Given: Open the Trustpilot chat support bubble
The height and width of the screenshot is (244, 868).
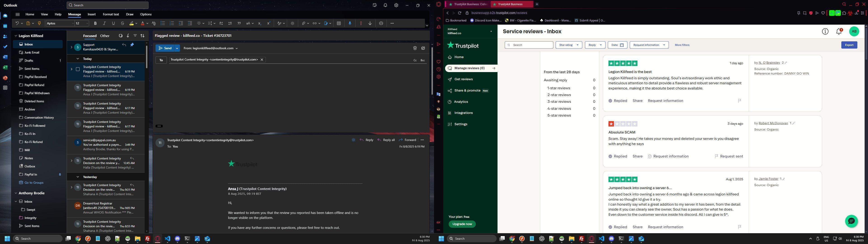Looking at the screenshot, I should click(851, 221).
